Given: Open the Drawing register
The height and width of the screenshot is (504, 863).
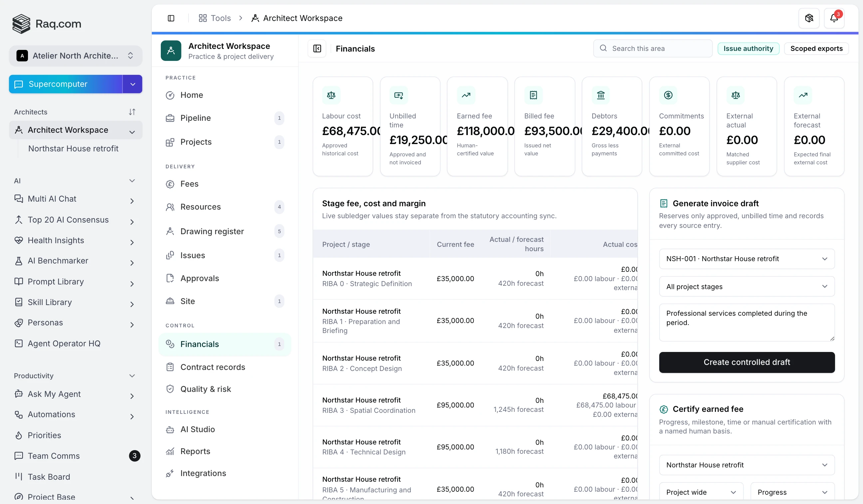Looking at the screenshot, I should (x=225, y=231).
